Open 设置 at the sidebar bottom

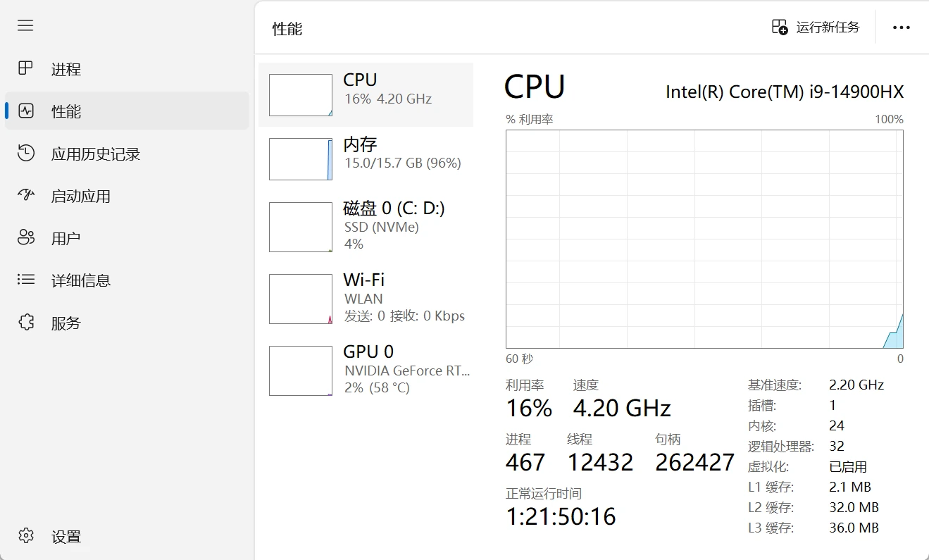[66, 537]
